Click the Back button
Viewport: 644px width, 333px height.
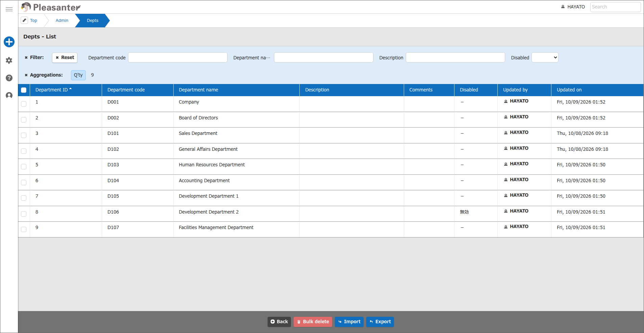coord(279,322)
